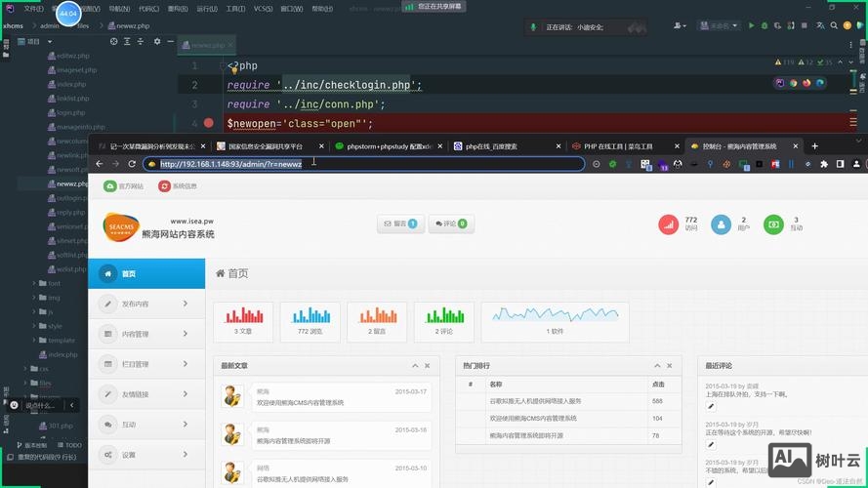
Task: Toggle browser side panel icon
Action: click(x=841, y=164)
